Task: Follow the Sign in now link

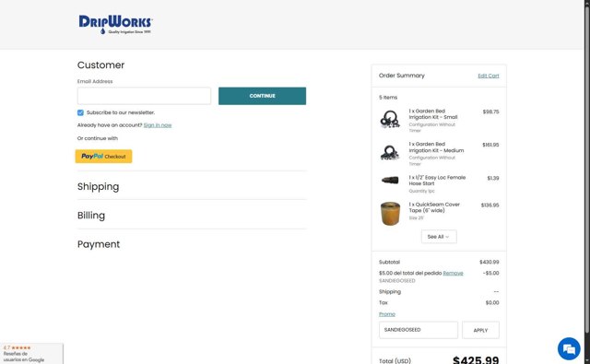Action: pos(158,125)
